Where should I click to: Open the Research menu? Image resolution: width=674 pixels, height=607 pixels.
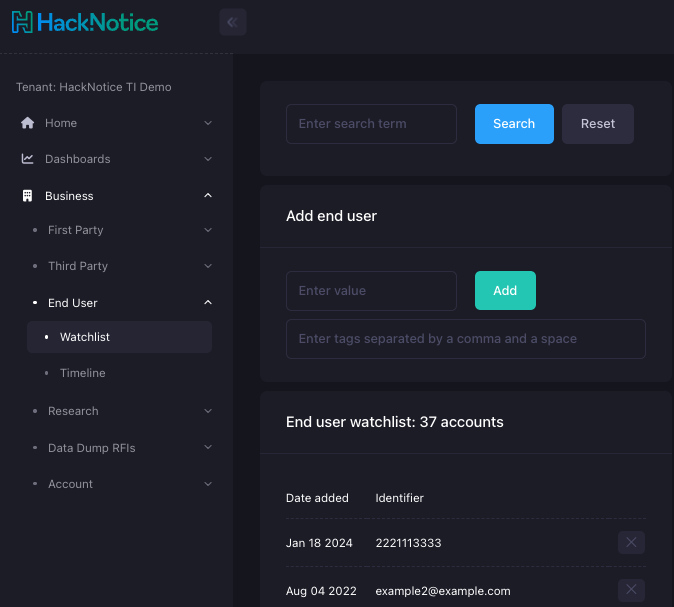tap(74, 411)
